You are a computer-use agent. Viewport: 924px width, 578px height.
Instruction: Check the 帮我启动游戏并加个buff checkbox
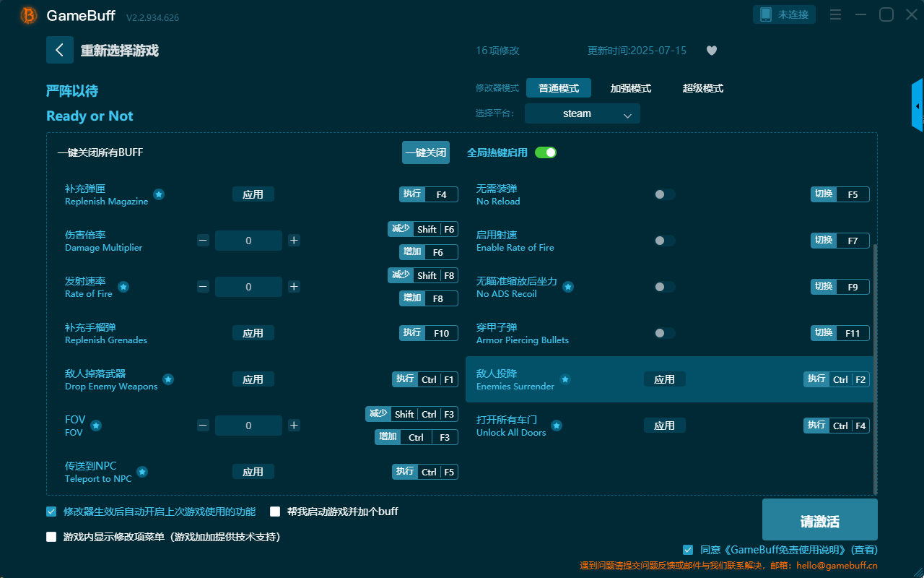pos(274,511)
